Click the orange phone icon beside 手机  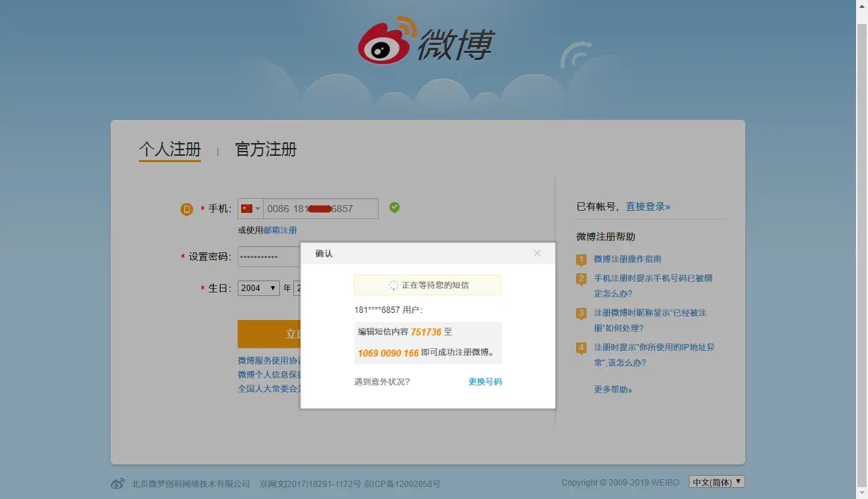click(x=186, y=209)
